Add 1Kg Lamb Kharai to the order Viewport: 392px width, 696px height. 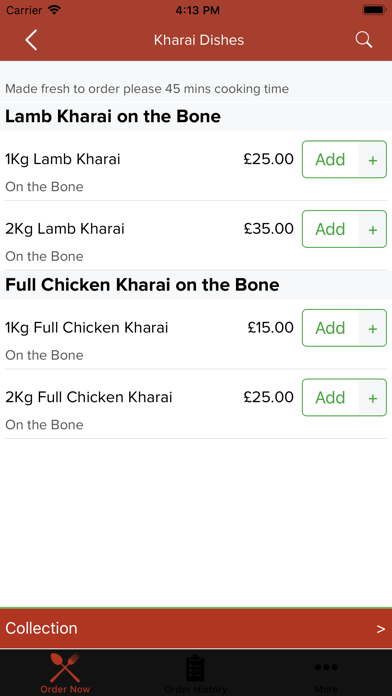330,159
